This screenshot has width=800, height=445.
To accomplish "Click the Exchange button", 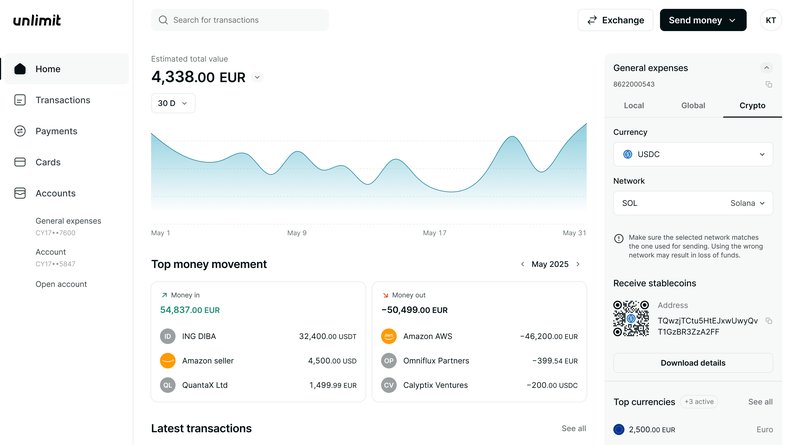I will 615,20.
